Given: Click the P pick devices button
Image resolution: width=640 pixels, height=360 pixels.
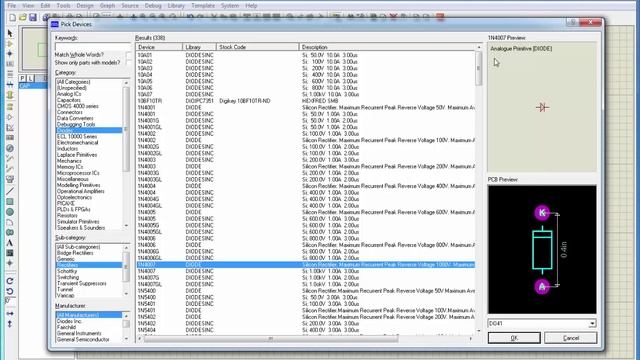Looking at the screenshot, I should 22,78.
